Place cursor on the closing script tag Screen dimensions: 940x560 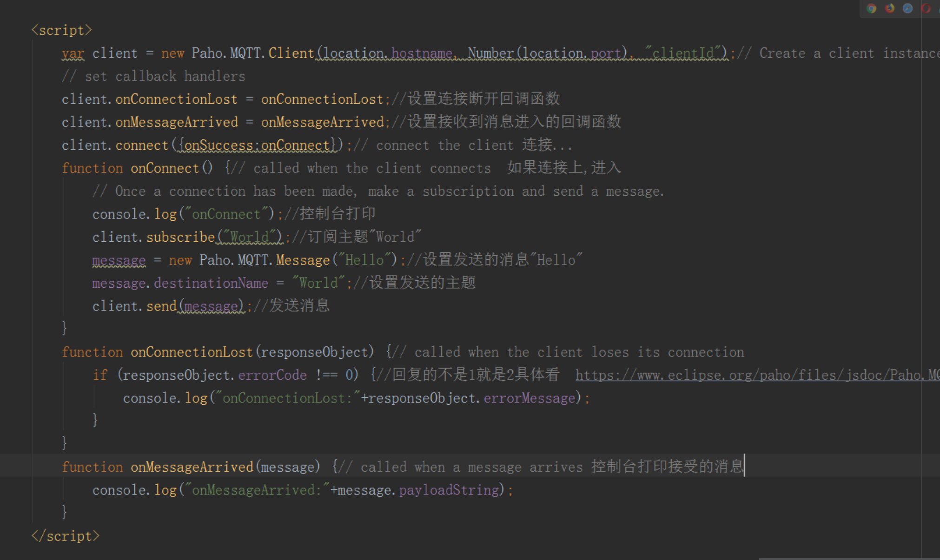click(65, 536)
